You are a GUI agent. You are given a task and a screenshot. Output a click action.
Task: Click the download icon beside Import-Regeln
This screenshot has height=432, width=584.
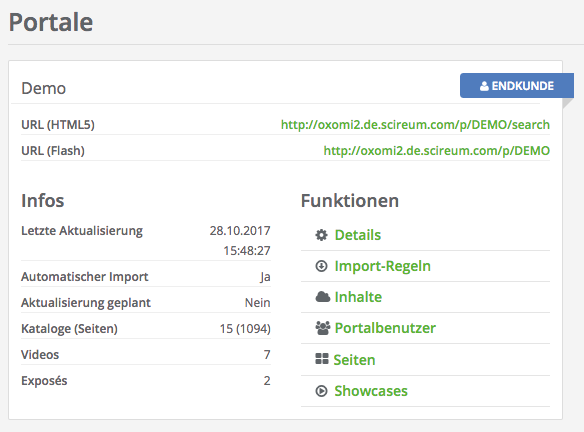click(321, 266)
